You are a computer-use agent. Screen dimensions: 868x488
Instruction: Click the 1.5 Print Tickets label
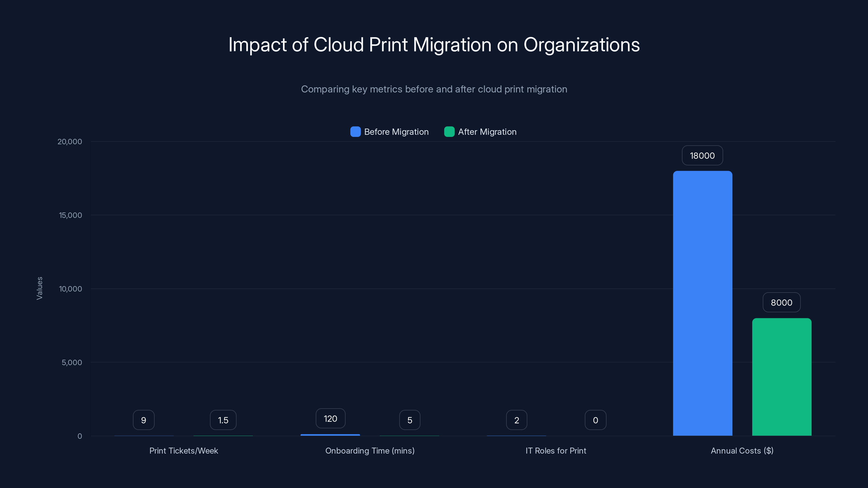click(223, 420)
